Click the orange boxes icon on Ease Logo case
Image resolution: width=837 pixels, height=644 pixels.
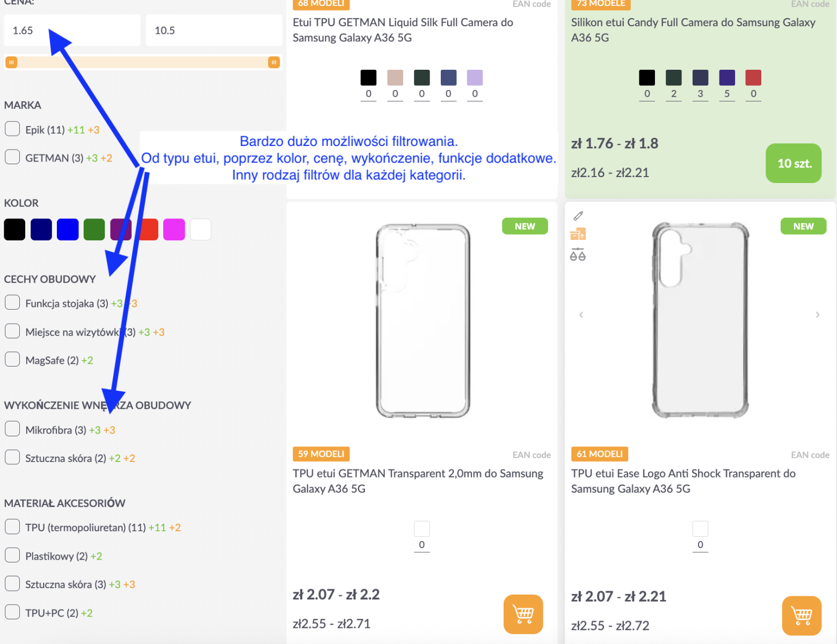(578, 235)
